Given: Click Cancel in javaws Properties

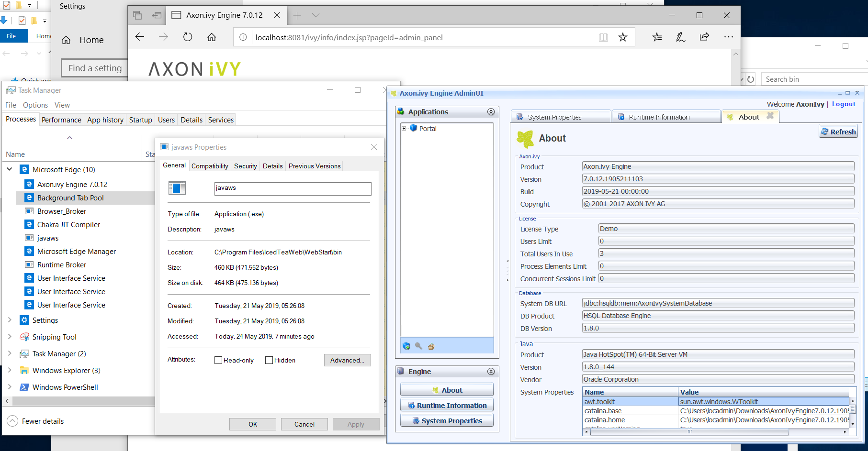Looking at the screenshot, I should (x=304, y=424).
